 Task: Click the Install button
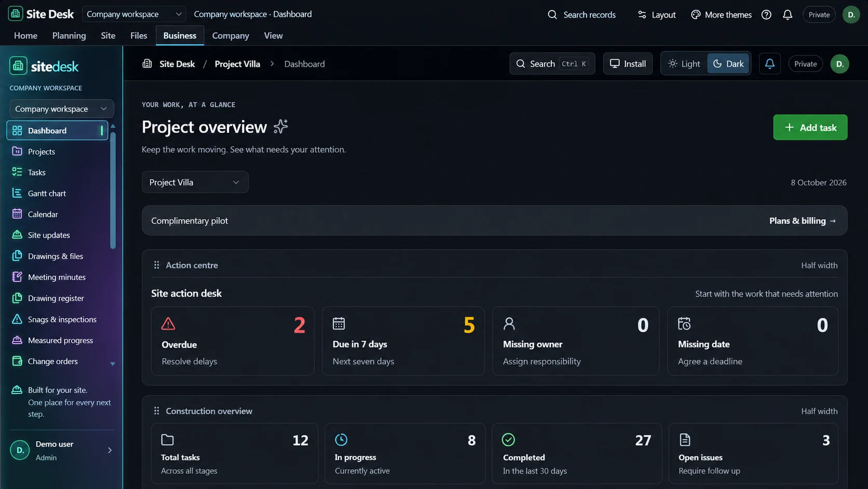(628, 64)
